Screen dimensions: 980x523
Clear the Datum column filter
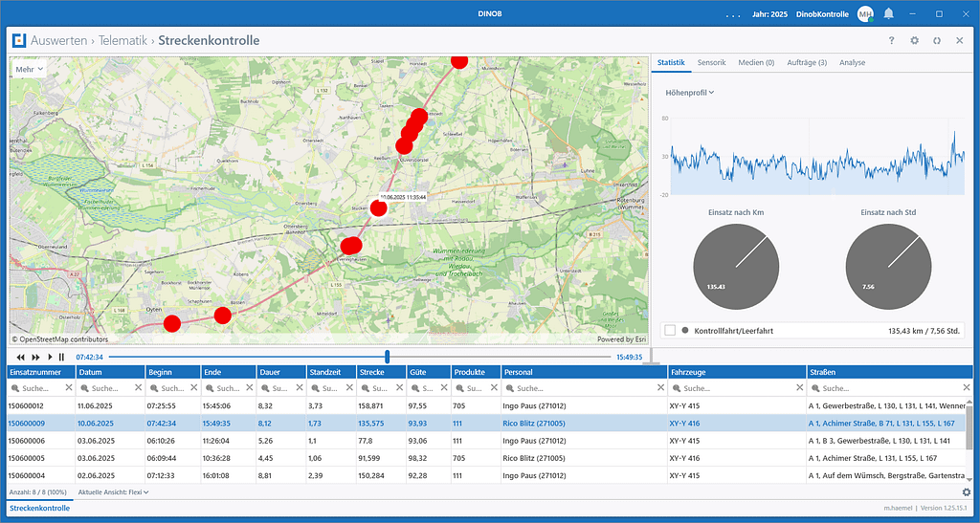click(x=138, y=388)
